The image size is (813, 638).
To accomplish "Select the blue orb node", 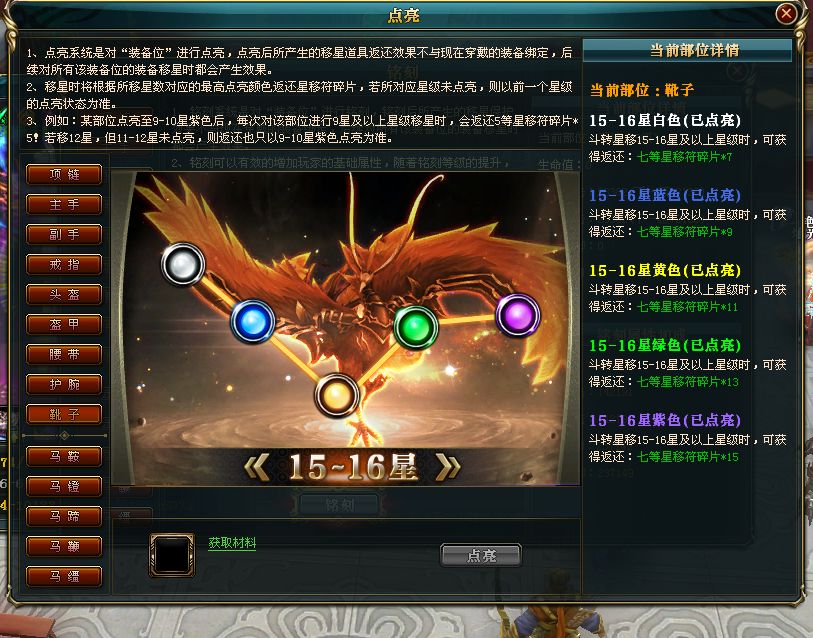I will coord(253,322).
